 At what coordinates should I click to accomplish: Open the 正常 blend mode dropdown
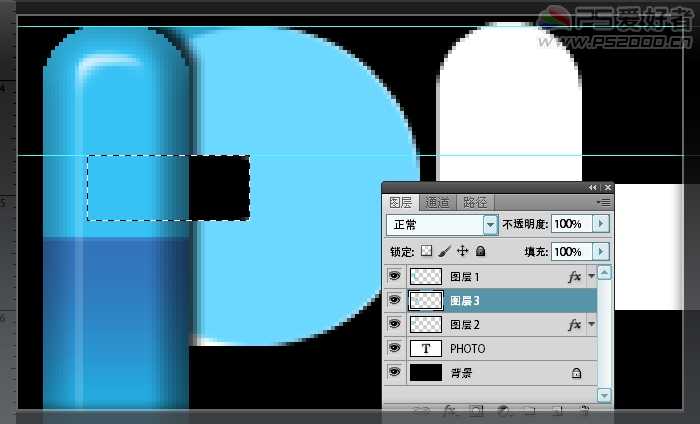click(490, 225)
